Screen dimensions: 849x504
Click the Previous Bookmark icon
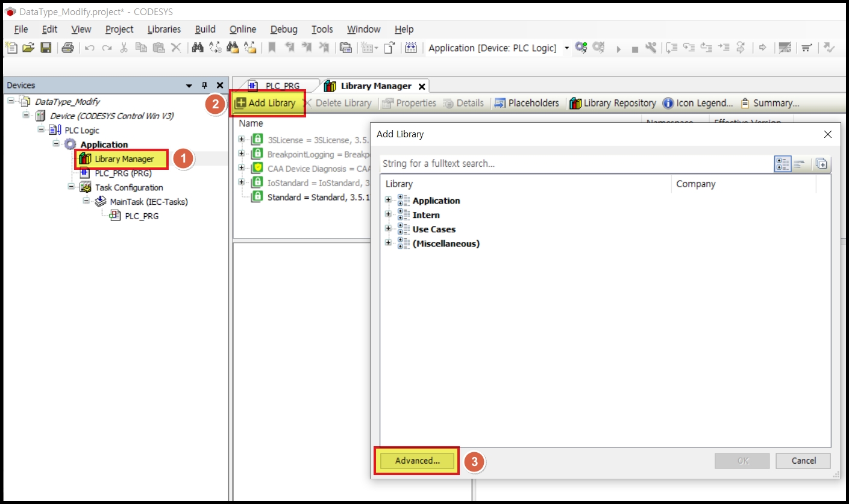[x=290, y=48]
